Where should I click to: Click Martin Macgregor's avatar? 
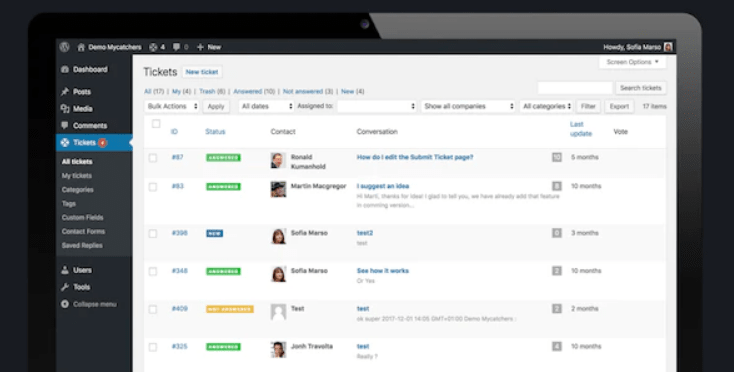[x=278, y=190]
